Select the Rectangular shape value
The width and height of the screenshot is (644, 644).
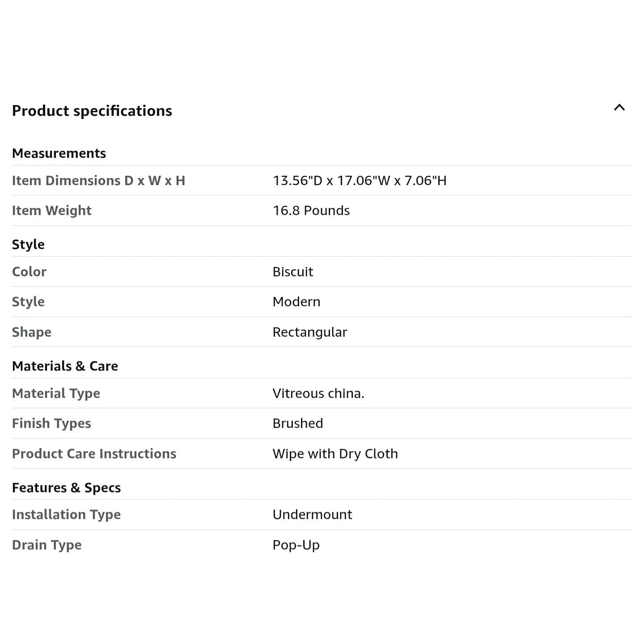coord(310,332)
